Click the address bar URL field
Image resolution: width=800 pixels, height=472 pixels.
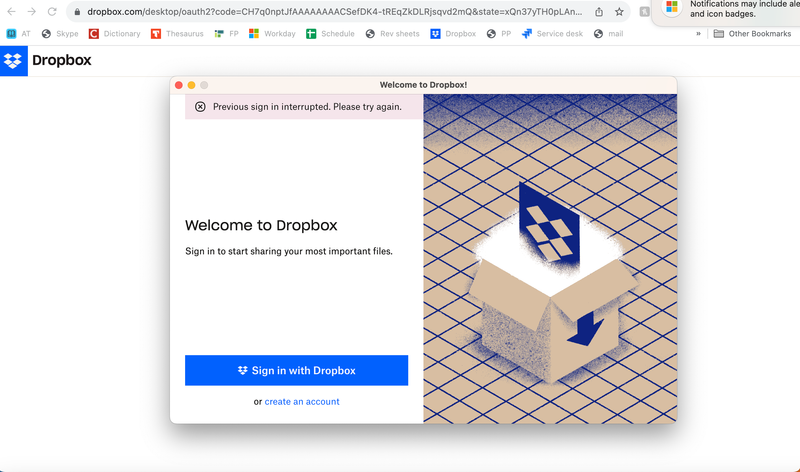coord(334,12)
